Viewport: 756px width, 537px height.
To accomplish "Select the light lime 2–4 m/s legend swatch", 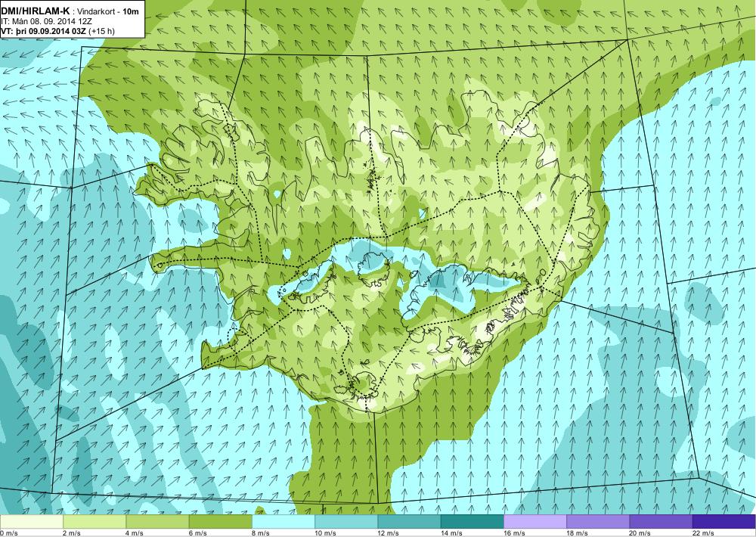I will (x=94, y=522).
